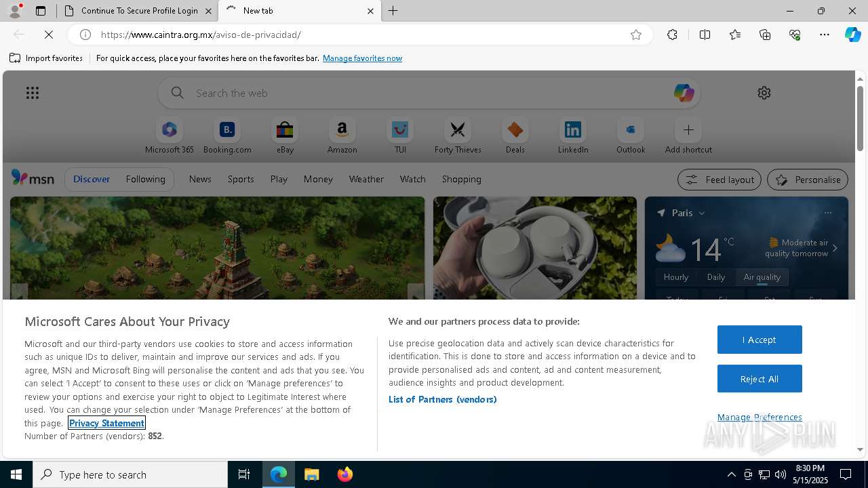Open the Microsoft 365 shortcut

point(170,136)
